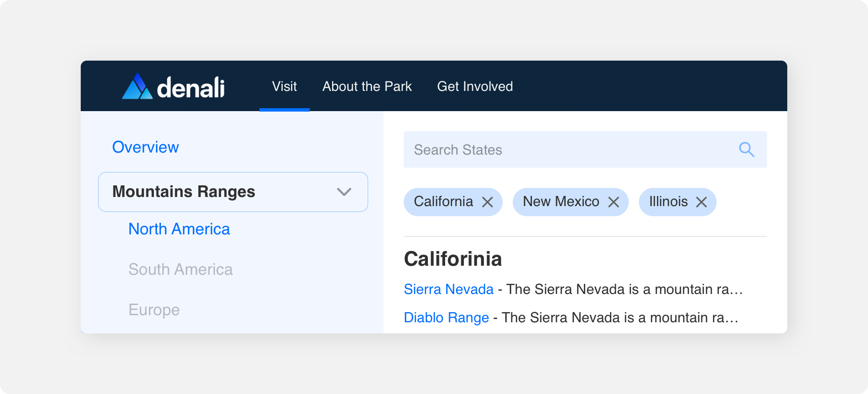Select South America in the sidebar
Image resolution: width=868 pixels, height=394 pixels.
(181, 269)
